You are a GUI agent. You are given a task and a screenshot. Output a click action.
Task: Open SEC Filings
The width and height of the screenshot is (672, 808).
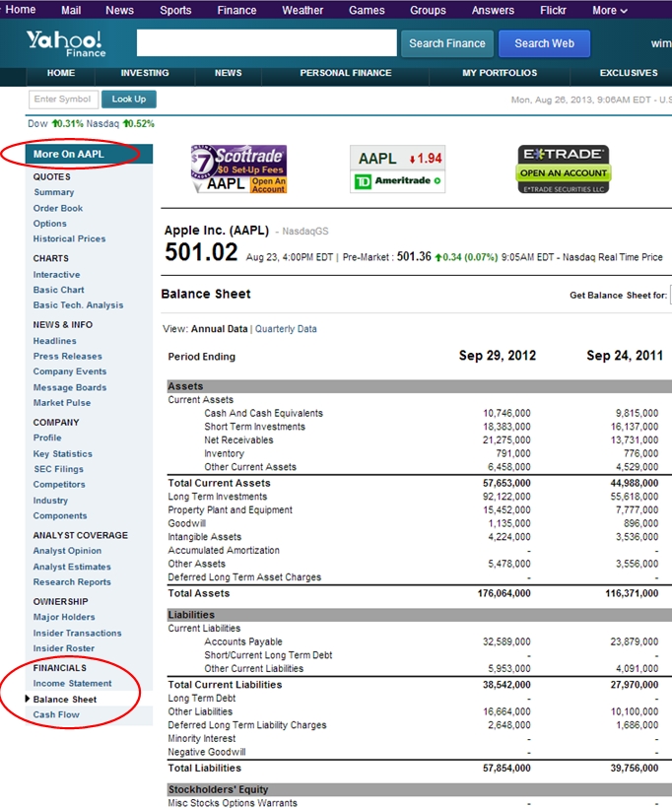pyautogui.click(x=58, y=469)
